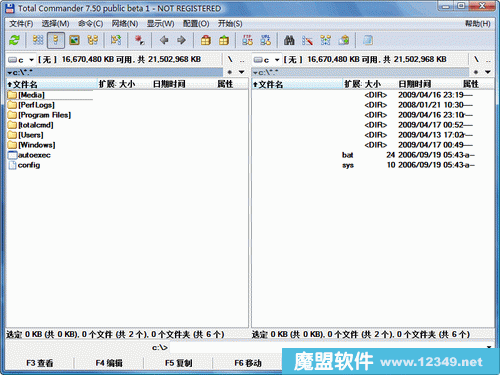Click F3 查看 button

click(40, 363)
